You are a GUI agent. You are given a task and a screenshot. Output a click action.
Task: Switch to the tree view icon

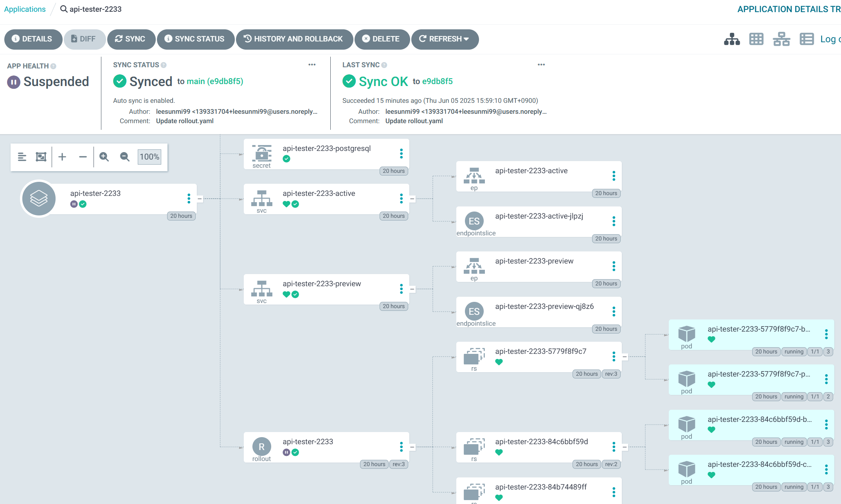(731, 39)
